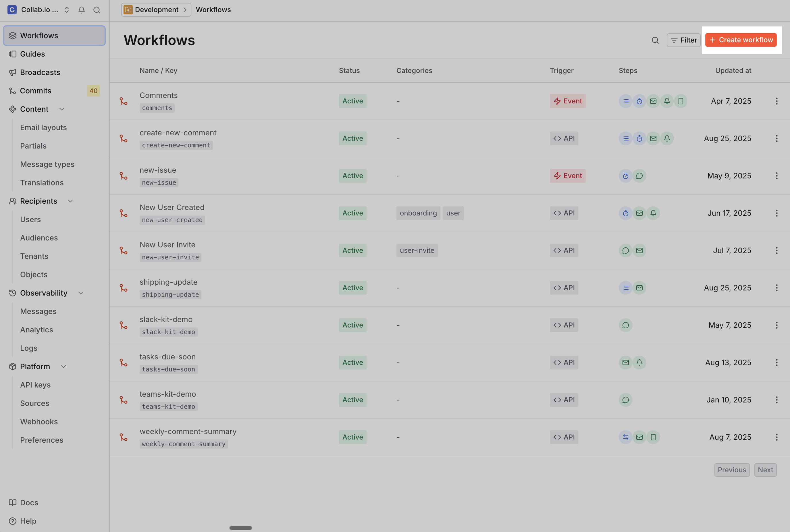Click the Event trigger badge on new-issue
The width and height of the screenshot is (790, 532).
point(567,176)
